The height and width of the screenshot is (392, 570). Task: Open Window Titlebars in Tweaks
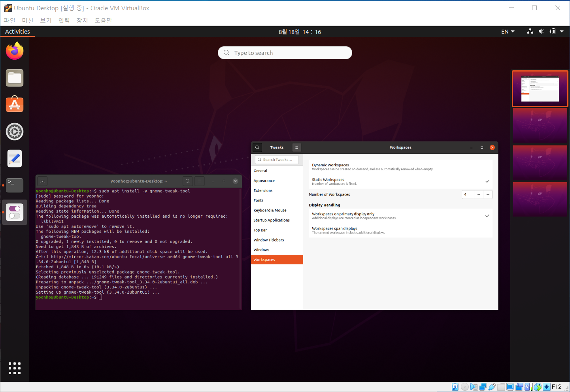pos(277,240)
